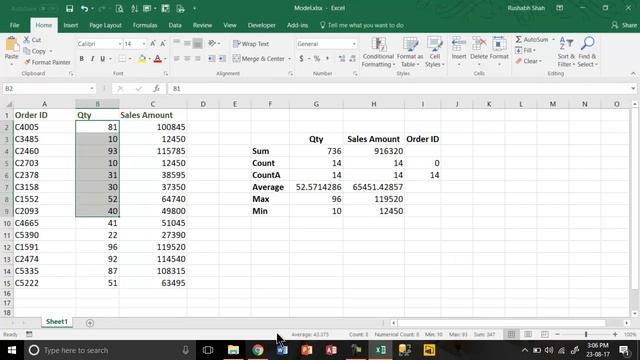Open Sort & Filter menu

click(x=566, y=52)
